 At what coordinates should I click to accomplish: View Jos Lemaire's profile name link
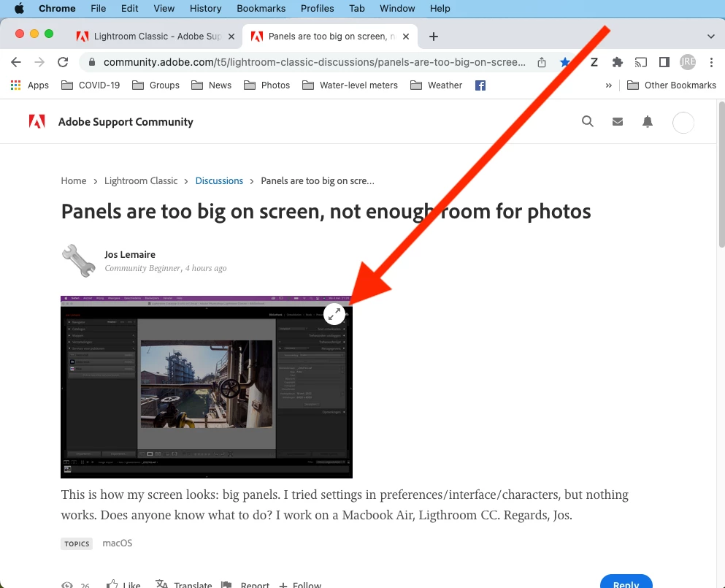130,254
